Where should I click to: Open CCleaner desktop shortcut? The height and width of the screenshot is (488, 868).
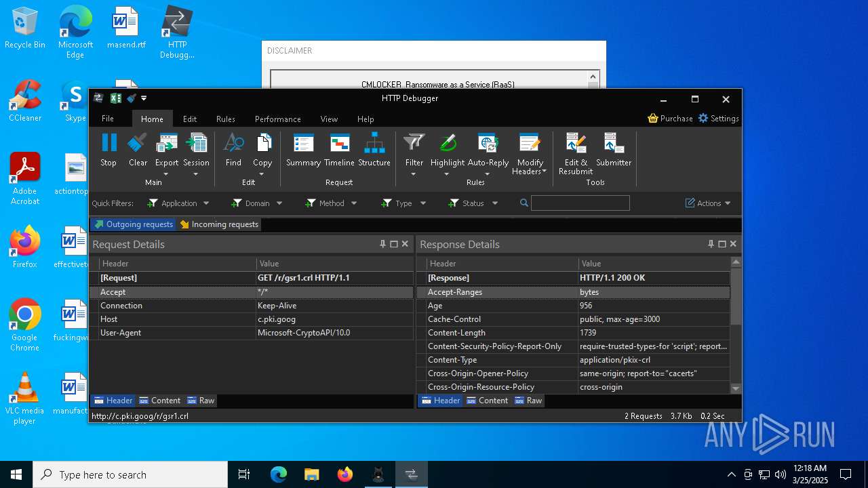click(25, 101)
